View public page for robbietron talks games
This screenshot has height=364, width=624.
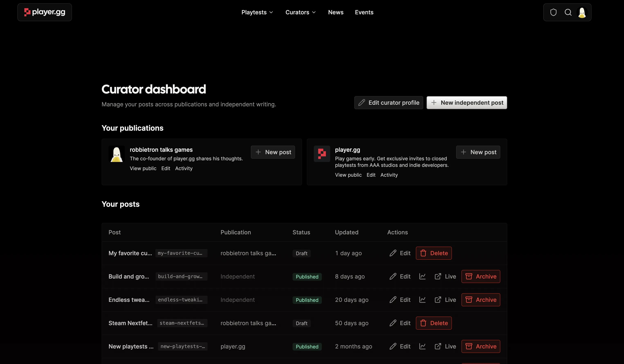tap(143, 168)
